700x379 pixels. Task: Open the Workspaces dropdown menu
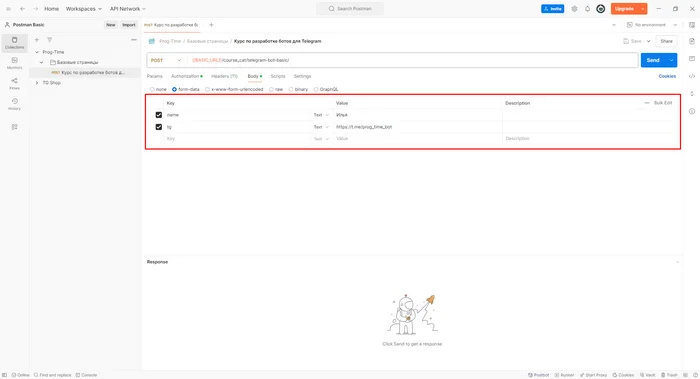click(x=83, y=8)
